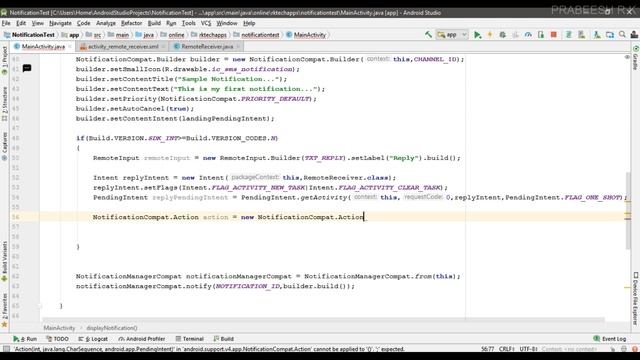Open the Logcat tool window
Screen dimensions: 640x360
[93, 339]
